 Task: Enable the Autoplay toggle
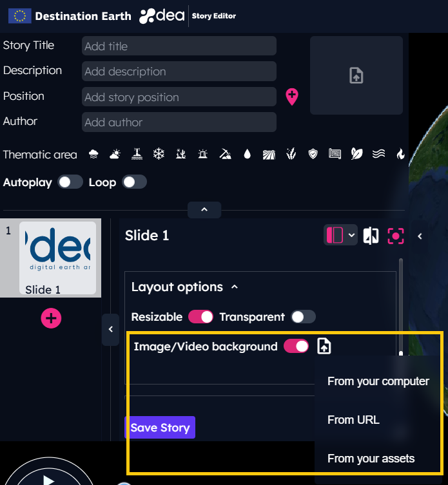(70, 182)
